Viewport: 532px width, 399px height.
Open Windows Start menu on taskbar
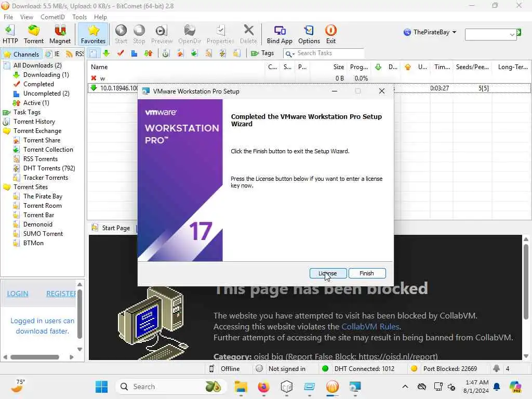tap(101, 387)
